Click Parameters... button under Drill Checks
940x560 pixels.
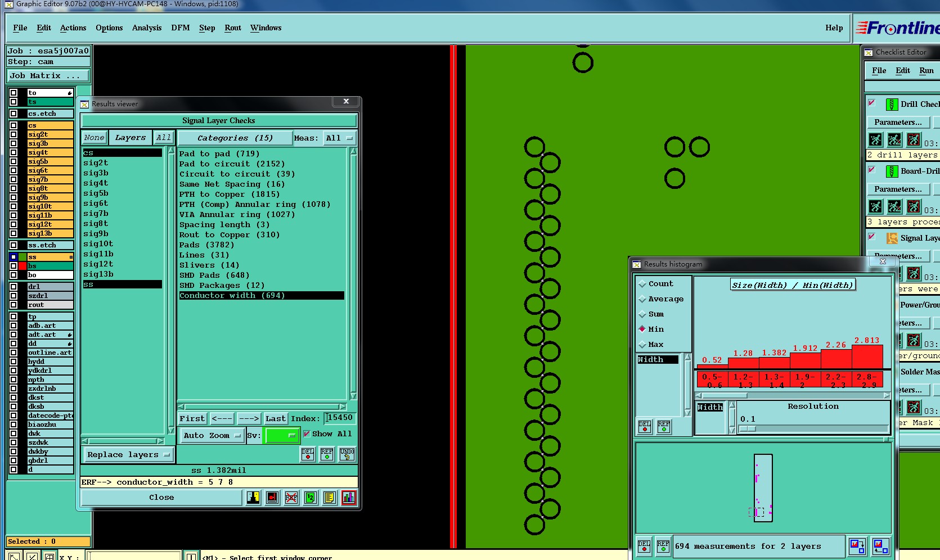point(898,122)
